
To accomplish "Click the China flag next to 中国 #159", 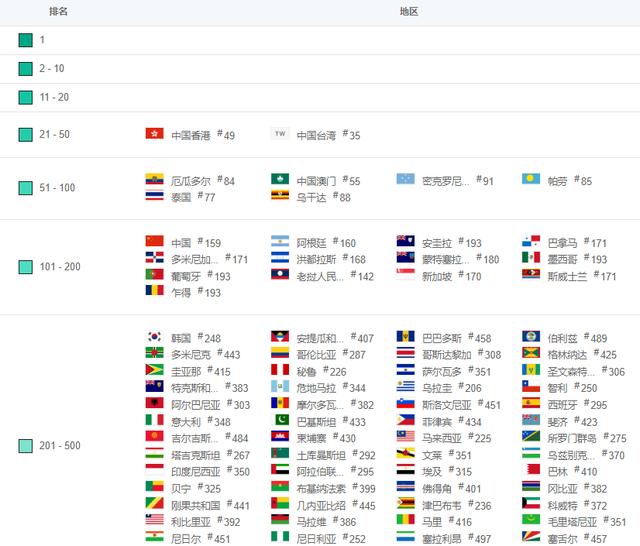I will (154, 241).
